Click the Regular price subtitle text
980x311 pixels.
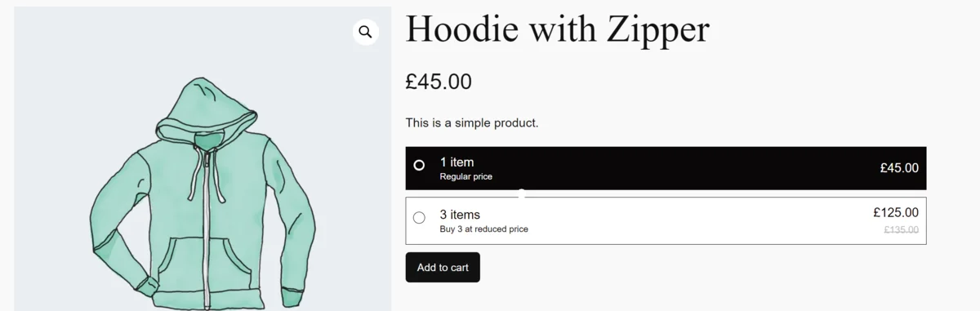point(466,176)
